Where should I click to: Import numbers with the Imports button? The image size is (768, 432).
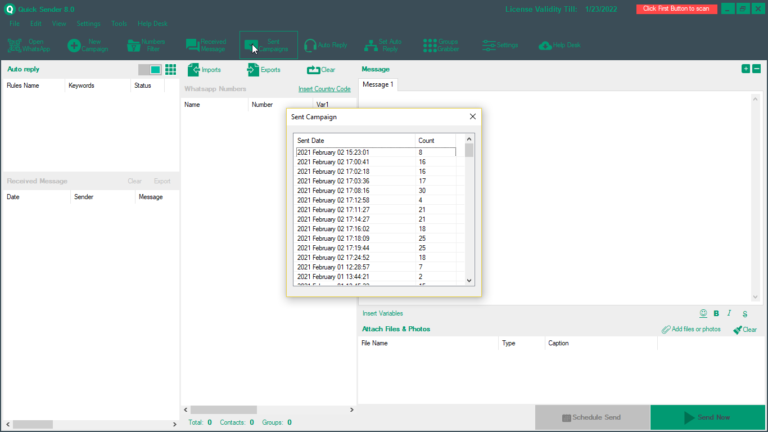coord(204,70)
